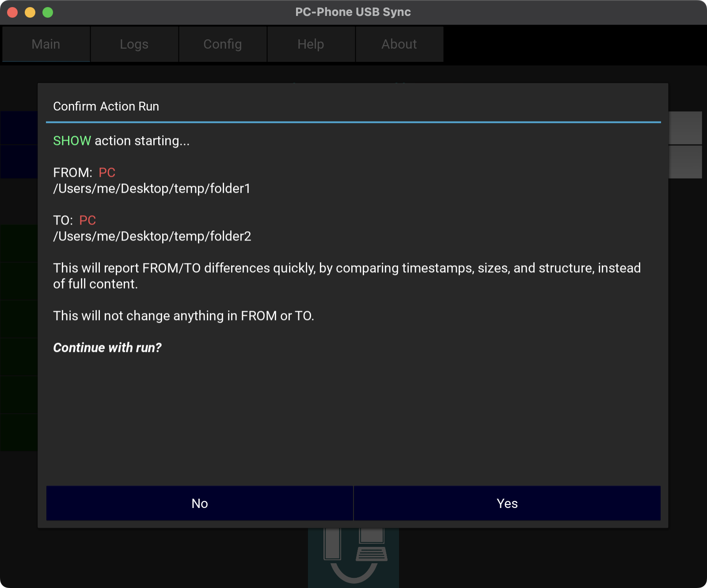707x588 pixels.
Task: Switch to the Main tab
Action: pos(46,44)
